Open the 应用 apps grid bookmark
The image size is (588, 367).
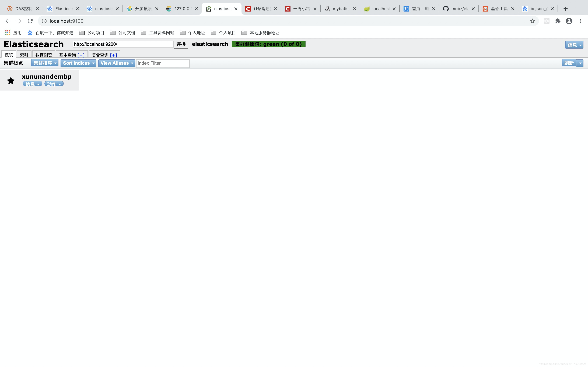(x=13, y=33)
